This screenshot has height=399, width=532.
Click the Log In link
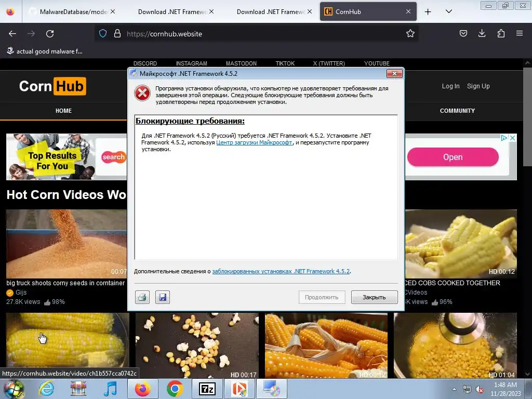point(450,86)
